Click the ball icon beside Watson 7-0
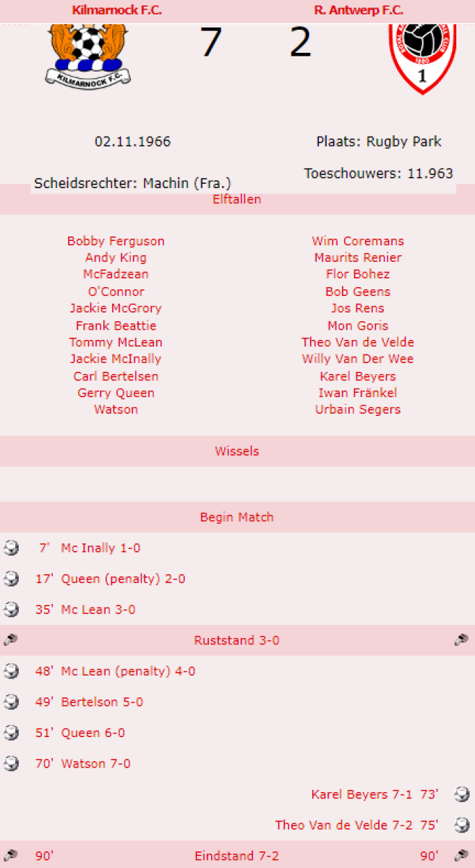The height and width of the screenshot is (868, 475). tap(11, 763)
